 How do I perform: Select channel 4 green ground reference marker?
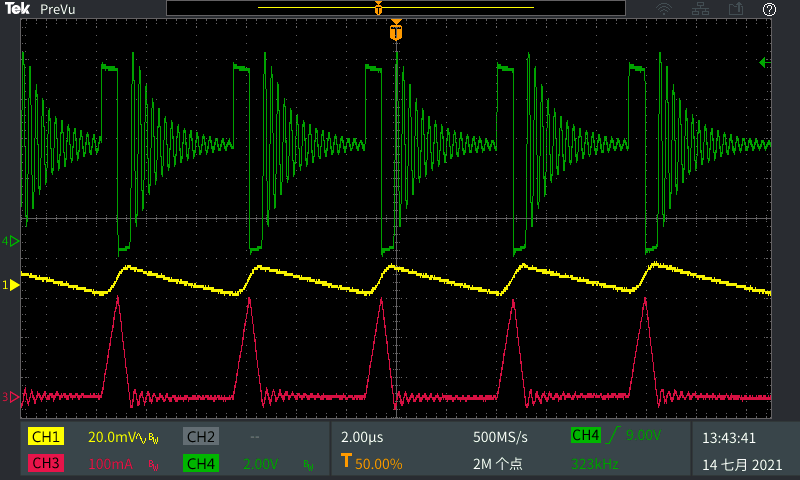(x=13, y=241)
